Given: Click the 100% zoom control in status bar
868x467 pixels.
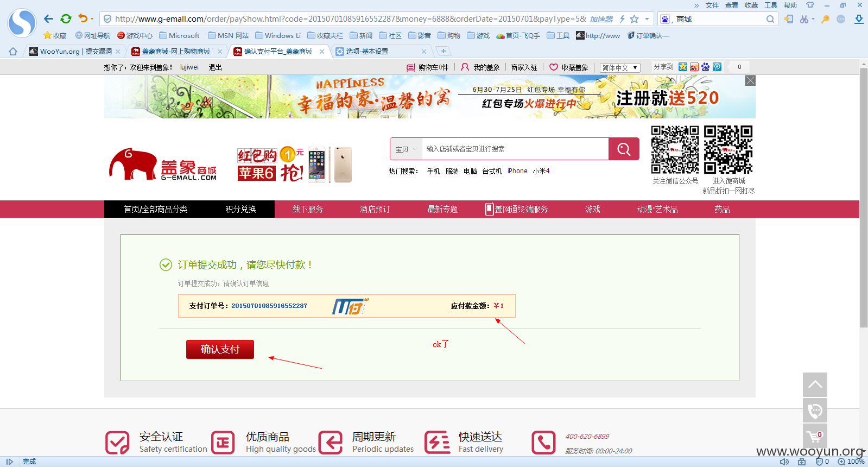Looking at the screenshot, I should coord(851,462).
